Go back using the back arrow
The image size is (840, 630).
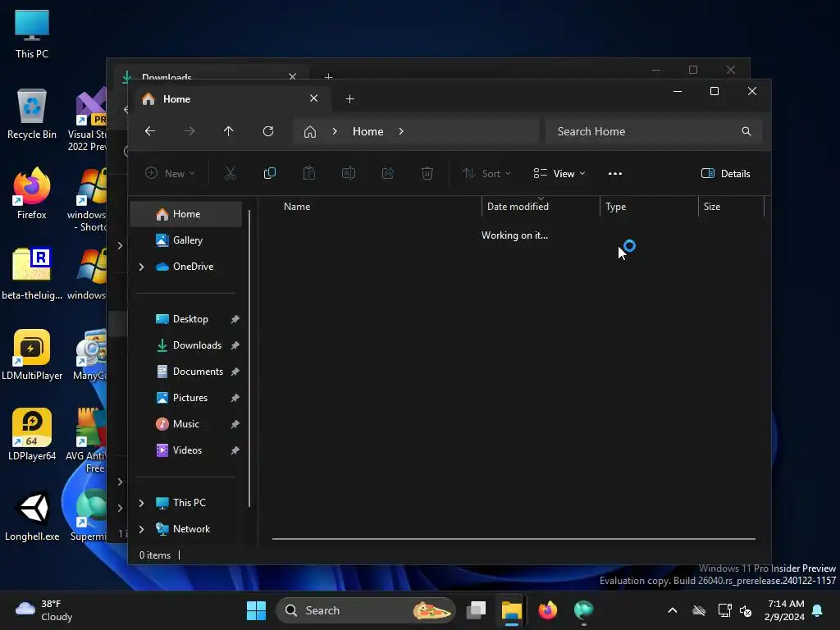click(x=150, y=131)
